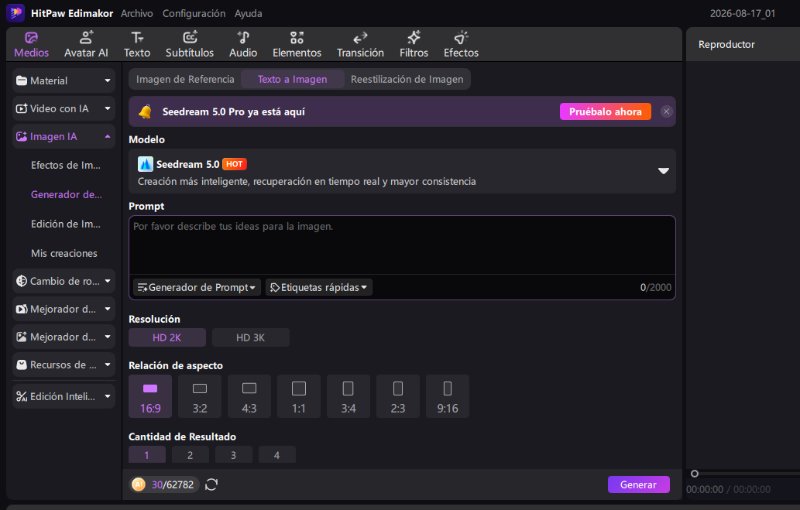The image size is (800, 510).
Task: Choose the 3:4 aspect ratio
Action: point(348,397)
